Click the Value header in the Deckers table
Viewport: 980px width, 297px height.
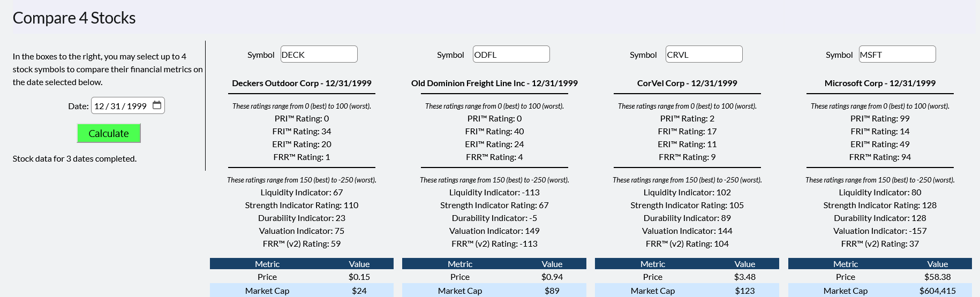click(359, 264)
